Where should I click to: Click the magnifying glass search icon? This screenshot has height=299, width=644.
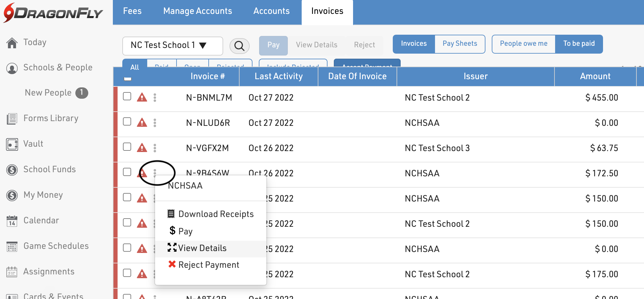pos(239,46)
